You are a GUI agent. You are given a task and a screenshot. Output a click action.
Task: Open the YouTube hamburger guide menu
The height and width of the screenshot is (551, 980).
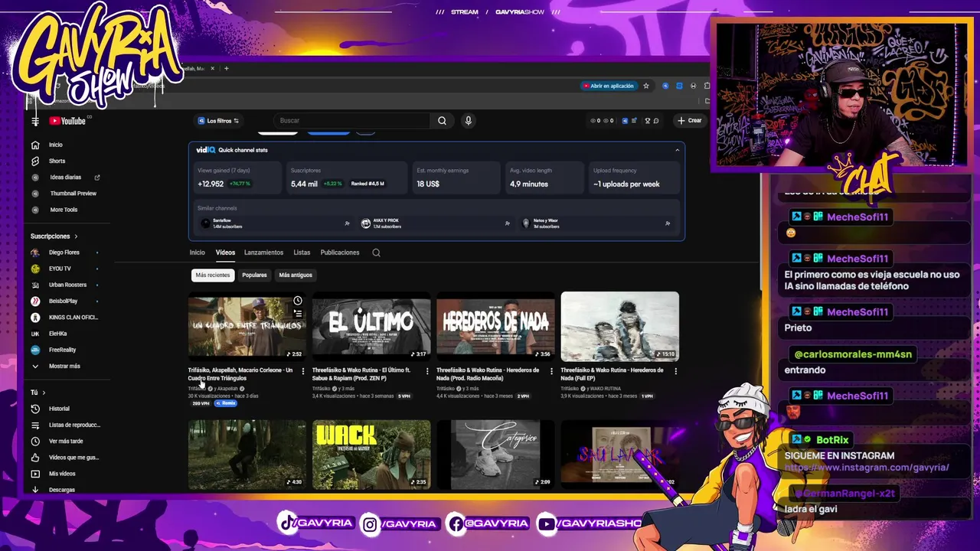point(35,121)
